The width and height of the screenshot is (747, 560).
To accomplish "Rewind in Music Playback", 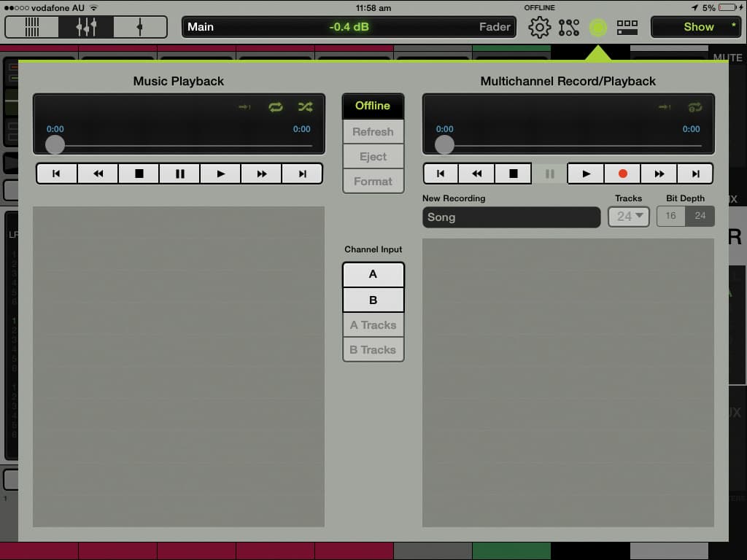I will (98, 174).
